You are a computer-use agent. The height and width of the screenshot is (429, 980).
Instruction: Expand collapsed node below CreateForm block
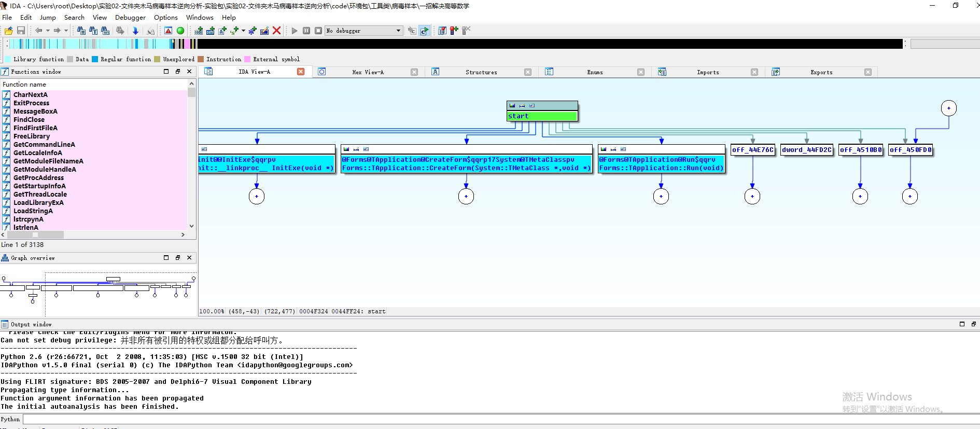(466, 196)
